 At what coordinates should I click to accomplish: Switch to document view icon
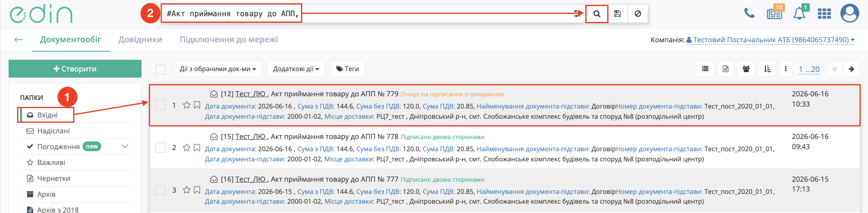(726, 69)
